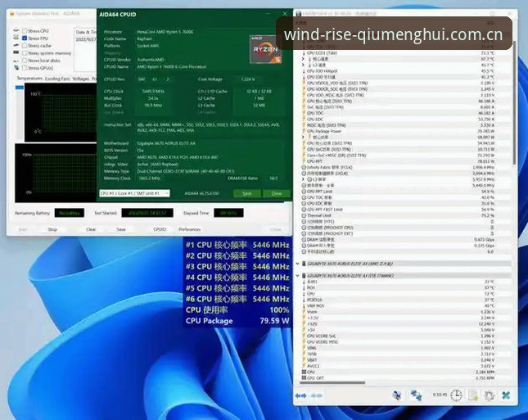Click the CPU Package Power lightning icon

pos(304,131)
